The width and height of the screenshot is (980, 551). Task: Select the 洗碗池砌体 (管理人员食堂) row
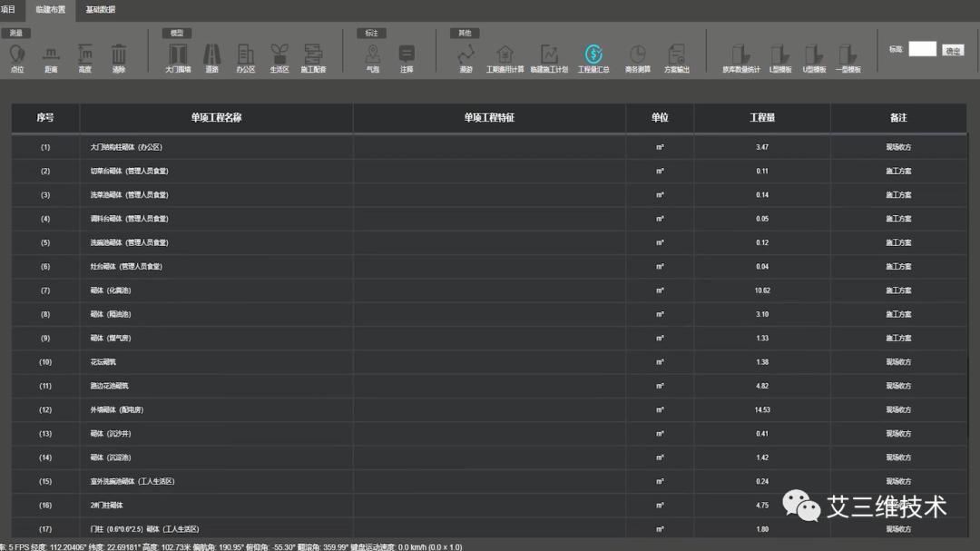489,242
